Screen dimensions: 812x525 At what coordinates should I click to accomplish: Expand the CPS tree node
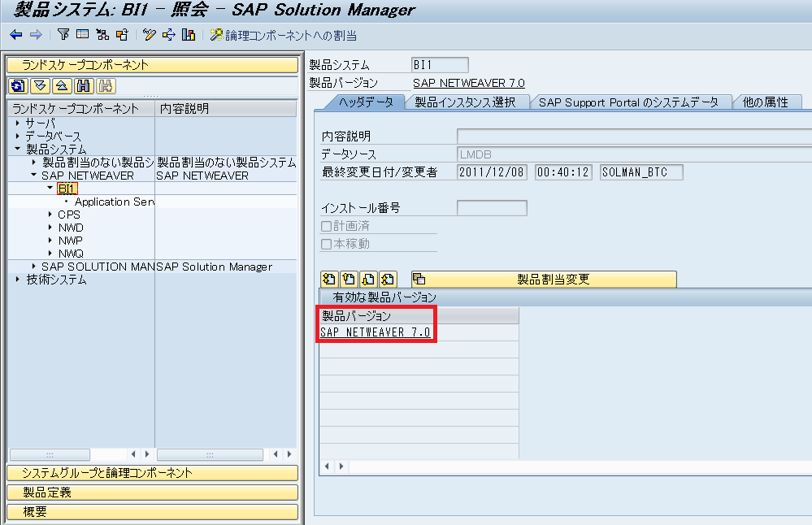50,214
